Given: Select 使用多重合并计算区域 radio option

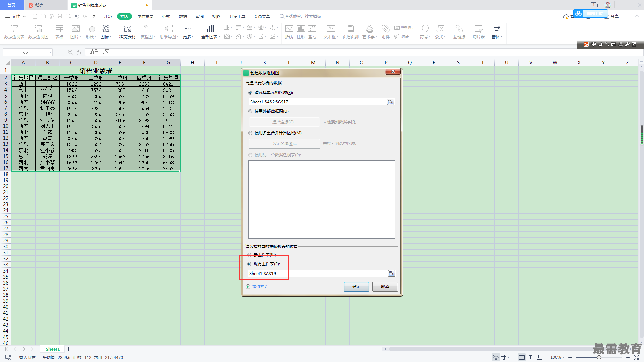Looking at the screenshot, I should point(250,133).
